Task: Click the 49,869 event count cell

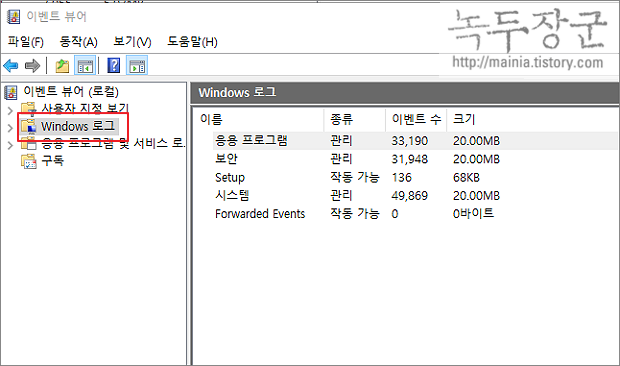Action: 410,195
